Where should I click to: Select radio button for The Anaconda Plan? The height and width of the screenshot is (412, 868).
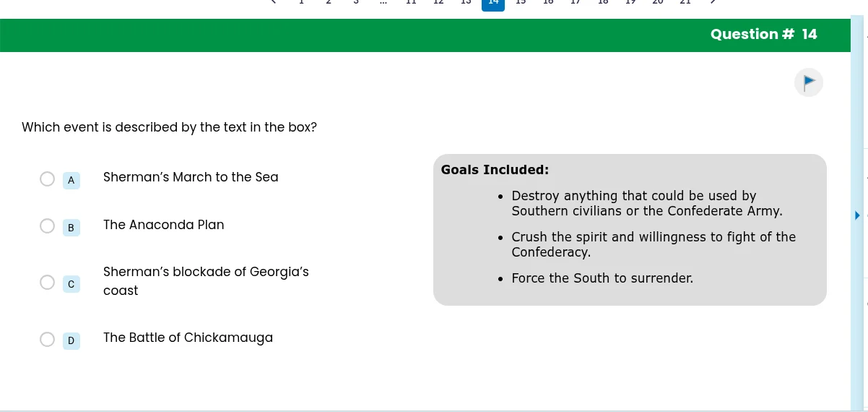click(47, 227)
